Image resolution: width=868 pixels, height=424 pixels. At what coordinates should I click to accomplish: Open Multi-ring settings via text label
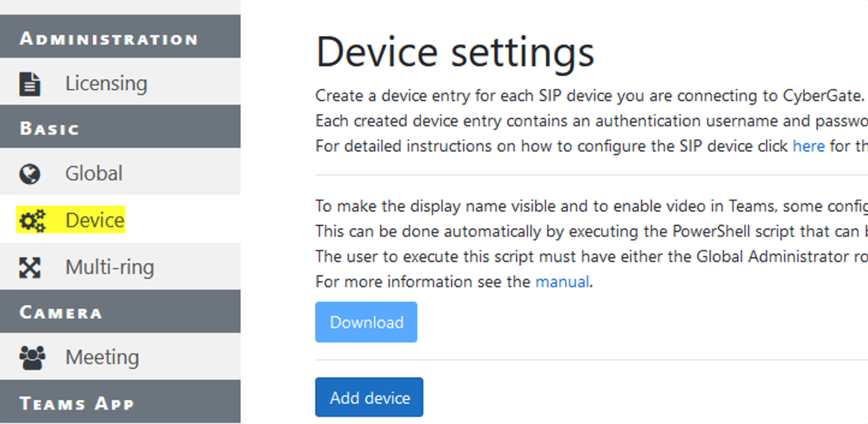[x=109, y=267]
